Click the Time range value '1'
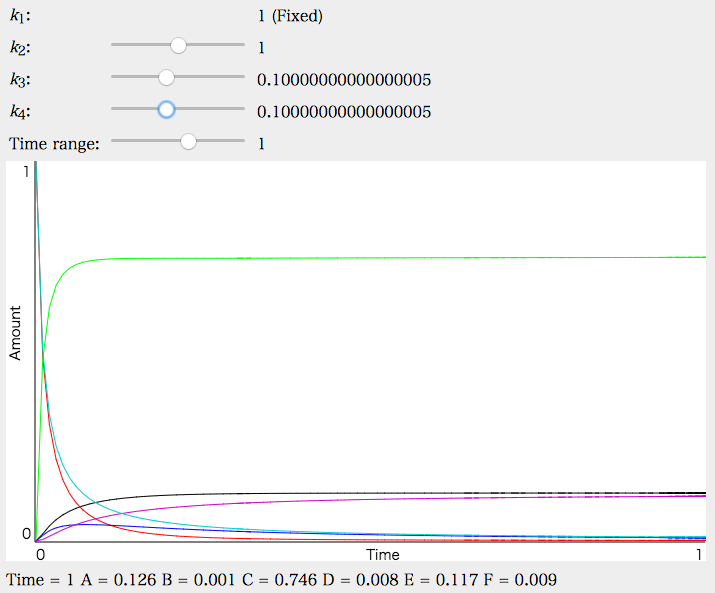This screenshot has width=715, height=593. (x=261, y=144)
